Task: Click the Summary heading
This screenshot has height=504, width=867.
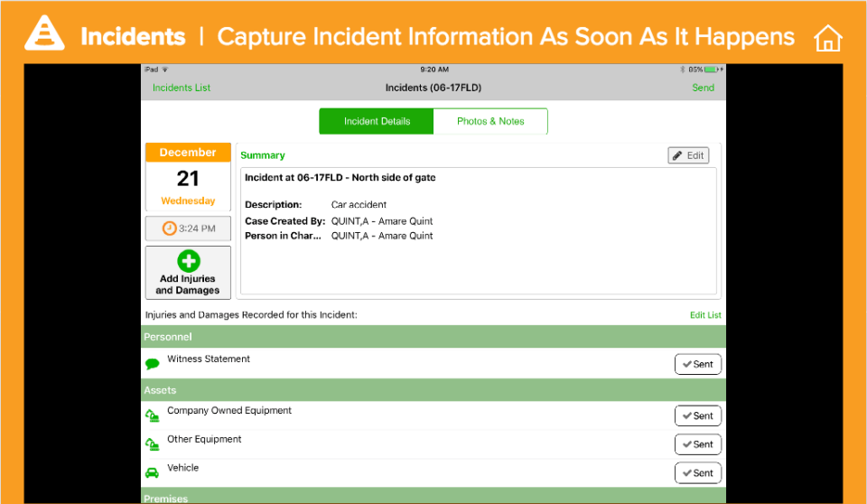Action: 263,155
